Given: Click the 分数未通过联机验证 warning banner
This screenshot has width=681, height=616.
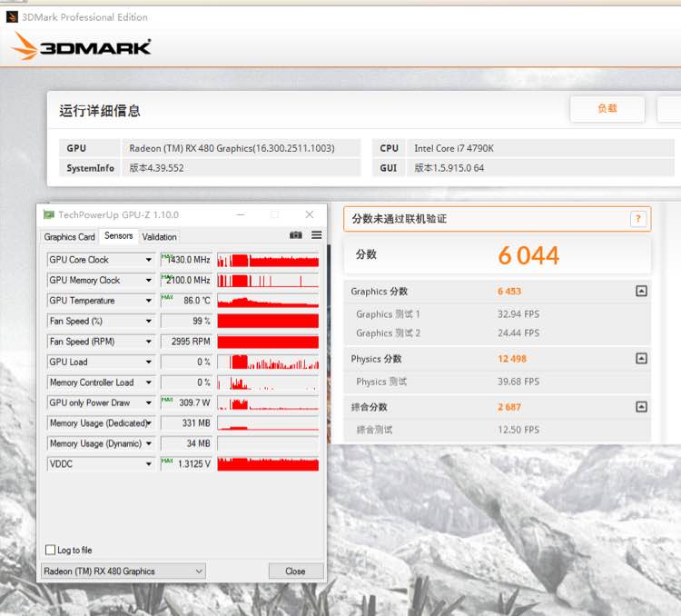Looking at the screenshot, I should 498,219.
